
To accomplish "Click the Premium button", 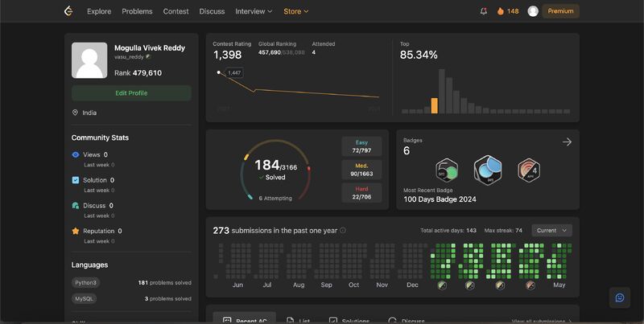I will [x=560, y=11].
